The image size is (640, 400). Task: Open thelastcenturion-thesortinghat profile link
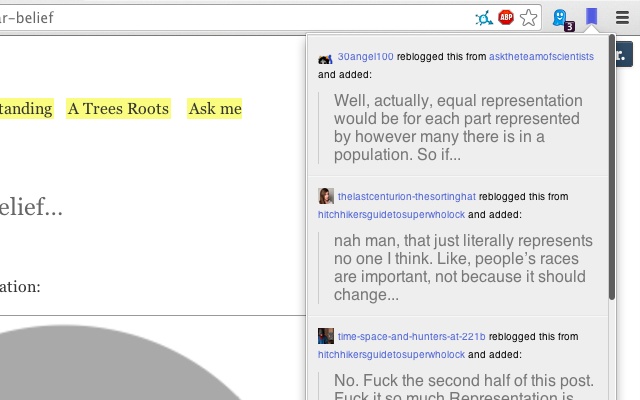[x=407, y=196]
